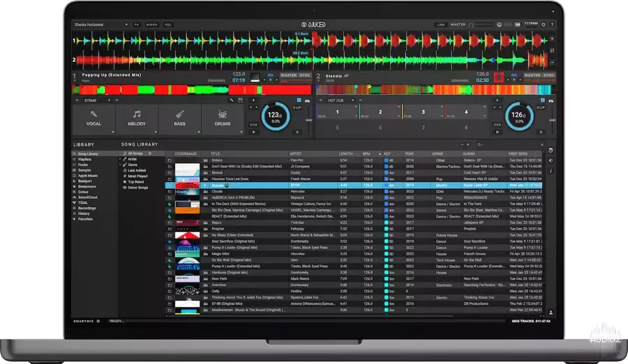
Task: Click the library search magnifier icon
Action: [x=479, y=144]
